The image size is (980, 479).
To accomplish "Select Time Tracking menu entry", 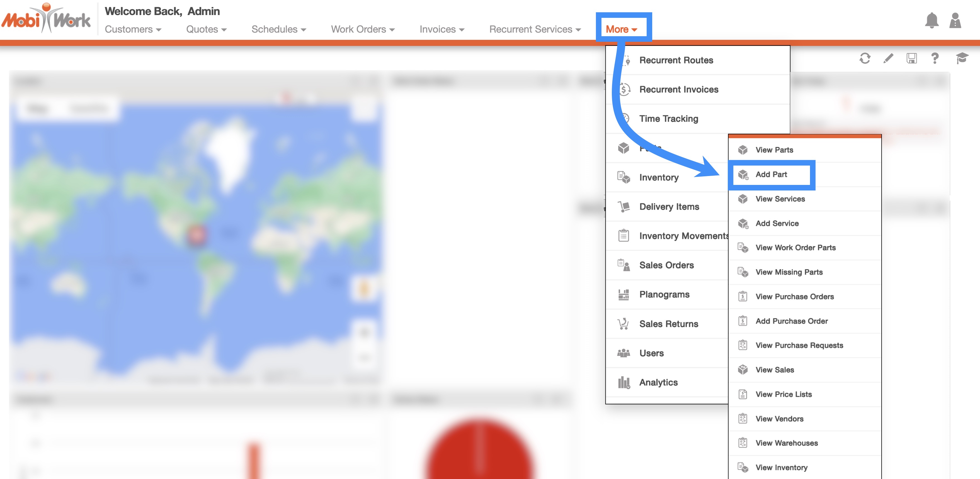I will click(x=668, y=119).
